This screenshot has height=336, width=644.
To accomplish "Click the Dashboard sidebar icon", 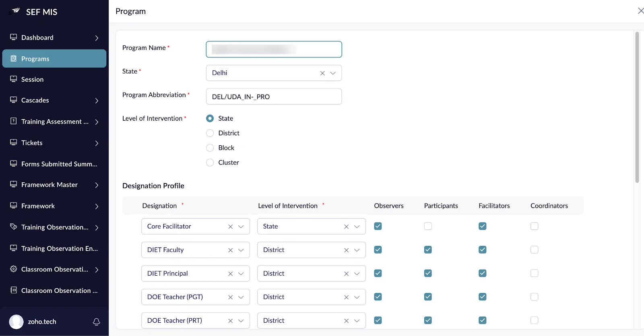I will coord(14,37).
